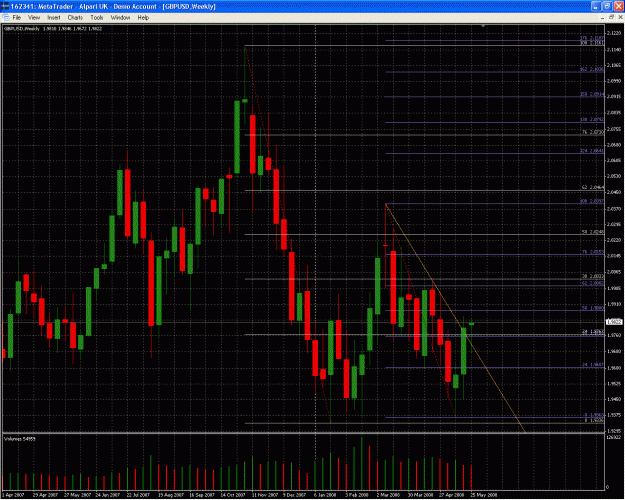This screenshot has height=500, width=625.
Task: Click the chart document icon beside File
Action: tap(6, 18)
